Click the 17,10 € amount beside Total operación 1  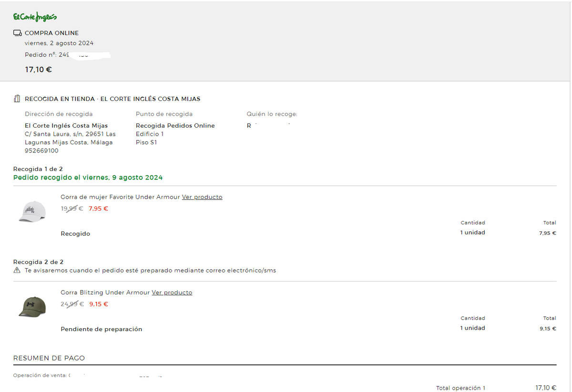(546, 388)
